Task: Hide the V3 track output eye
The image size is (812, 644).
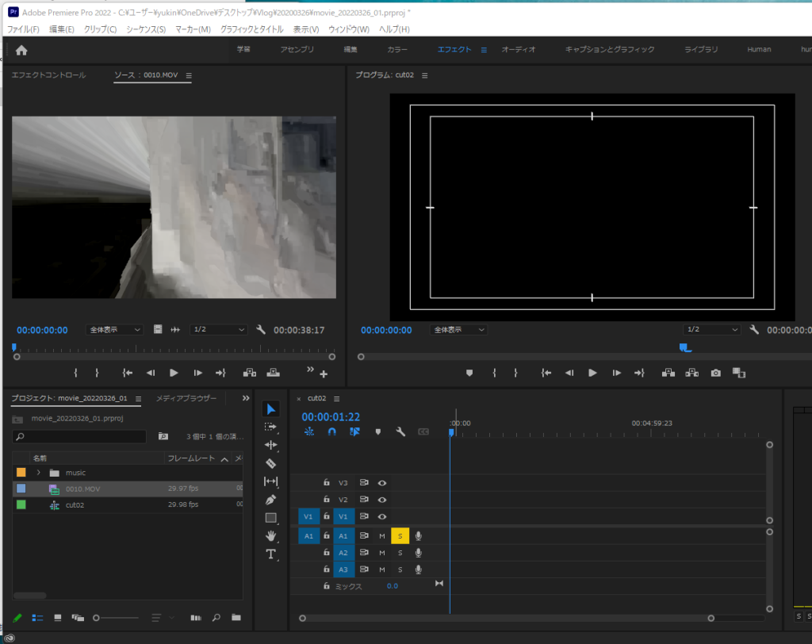Action: coord(382,482)
